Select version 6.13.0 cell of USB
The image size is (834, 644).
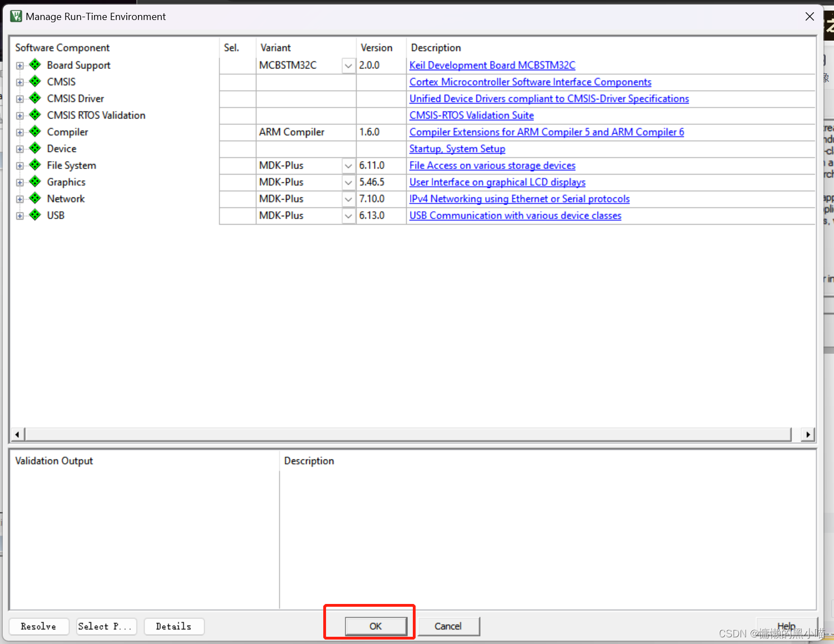(381, 216)
